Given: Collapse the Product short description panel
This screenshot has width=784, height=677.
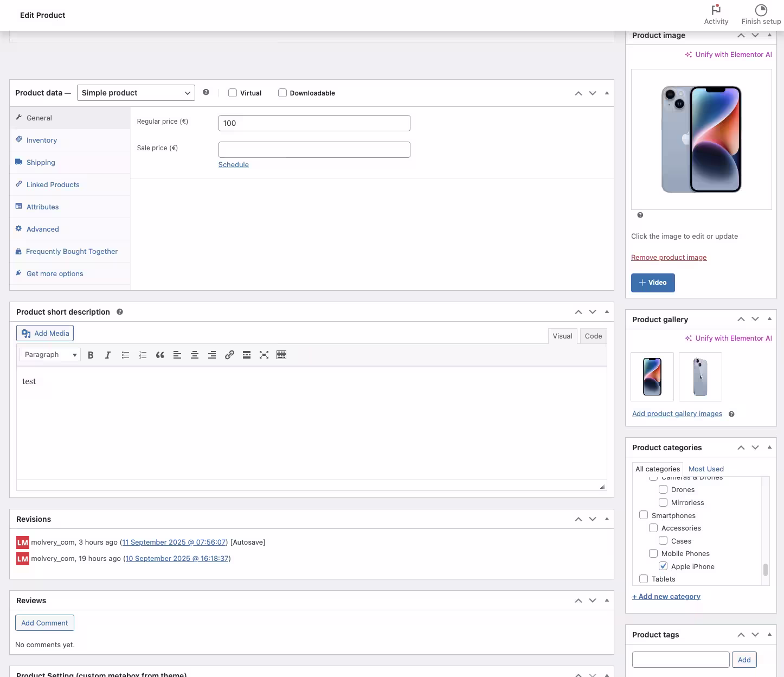Looking at the screenshot, I should (607, 312).
